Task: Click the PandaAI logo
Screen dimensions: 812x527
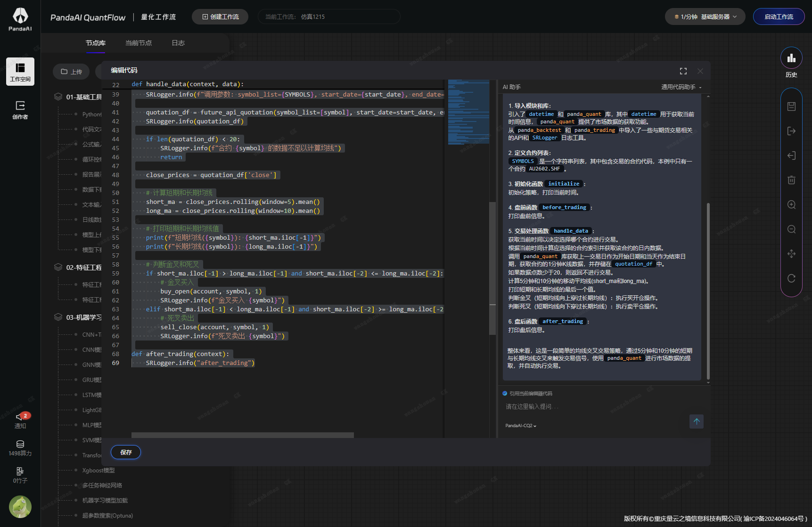Action: [20, 19]
